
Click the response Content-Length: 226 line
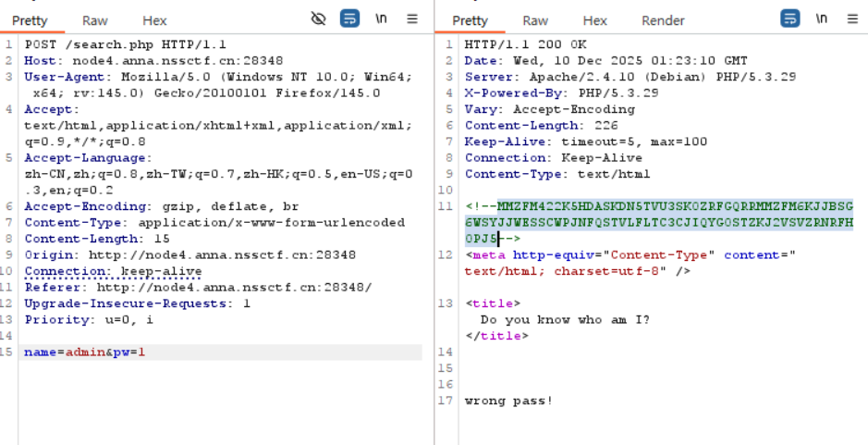tap(542, 125)
